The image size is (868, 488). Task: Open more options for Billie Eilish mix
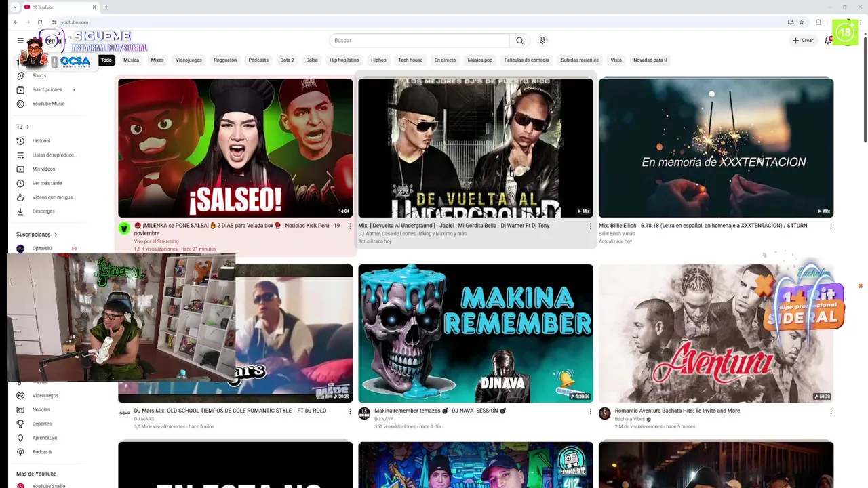[x=831, y=226]
